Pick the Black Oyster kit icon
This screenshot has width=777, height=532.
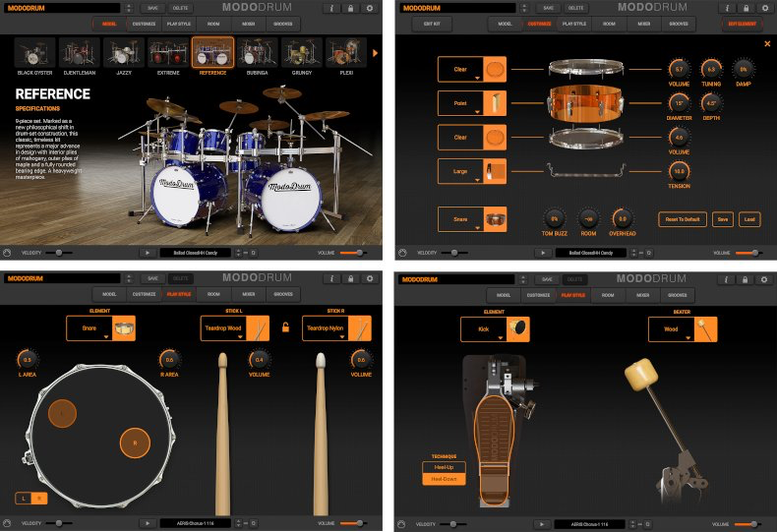35,54
